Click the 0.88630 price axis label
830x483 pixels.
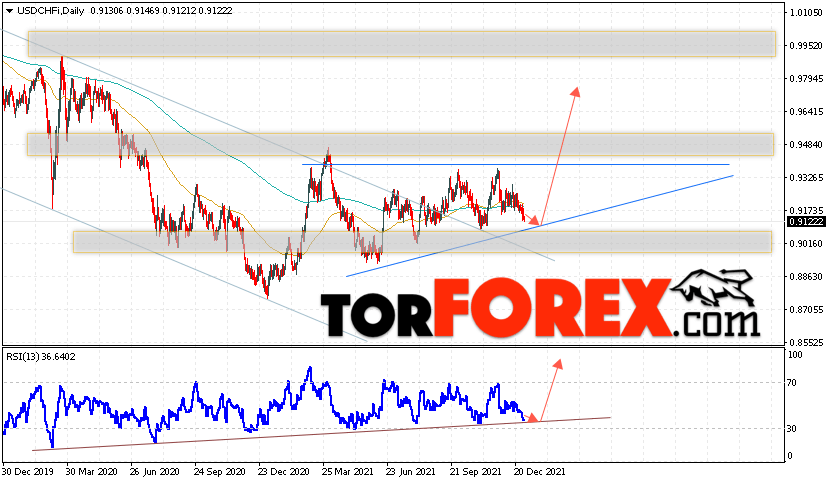[806, 276]
